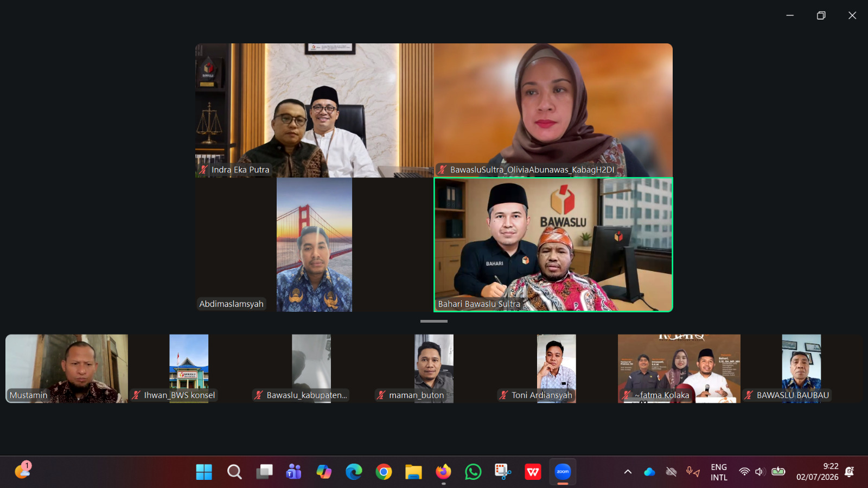Open the weather widget with notification badge
The height and width of the screenshot is (488, 868).
coord(23,470)
